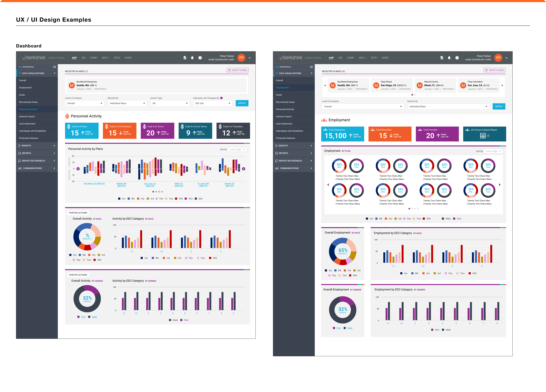Collapse AAP Workspace sidebar in left dashboard
The height and width of the screenshot is (392, 546).
click(54, 67)
